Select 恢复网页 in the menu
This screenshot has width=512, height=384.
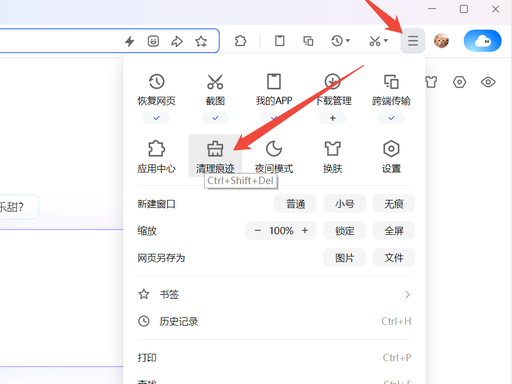pos(156,90)
